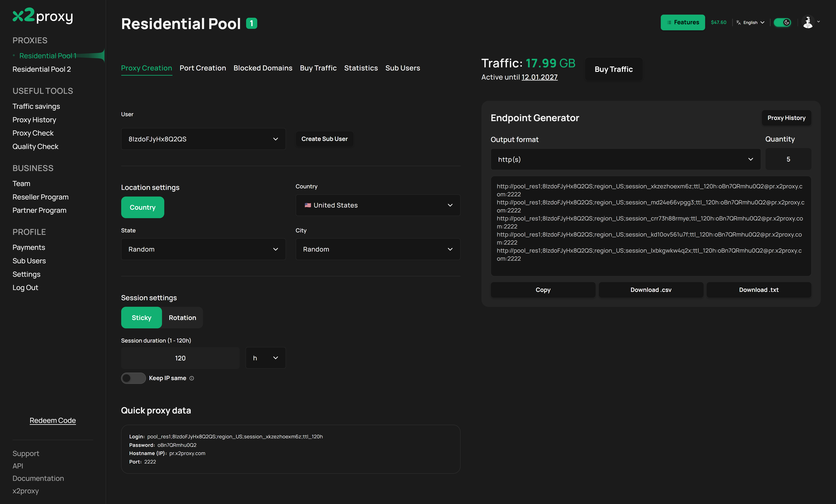Open Traffic savings tool
Image resolution: width=836 pixels, height=504 pixels.
36,106
